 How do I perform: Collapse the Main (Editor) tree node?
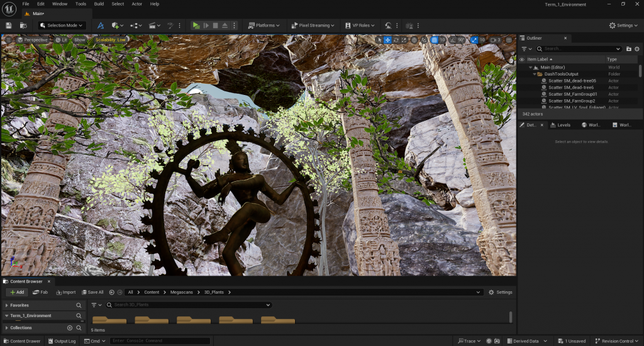[531, 67]
